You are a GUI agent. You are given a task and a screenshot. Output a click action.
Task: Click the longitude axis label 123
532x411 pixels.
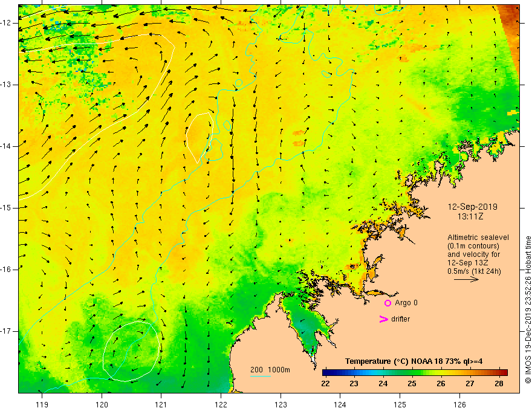point(281,404)
